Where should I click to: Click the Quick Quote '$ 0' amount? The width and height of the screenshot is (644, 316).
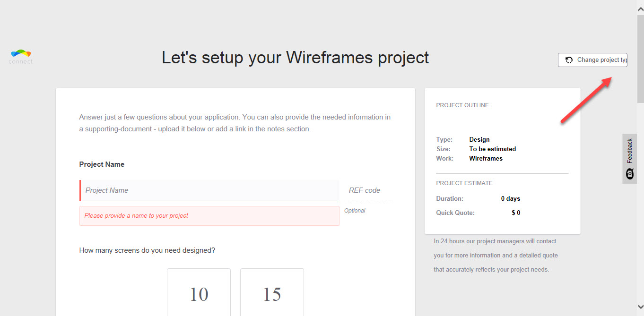click(516, 213)
